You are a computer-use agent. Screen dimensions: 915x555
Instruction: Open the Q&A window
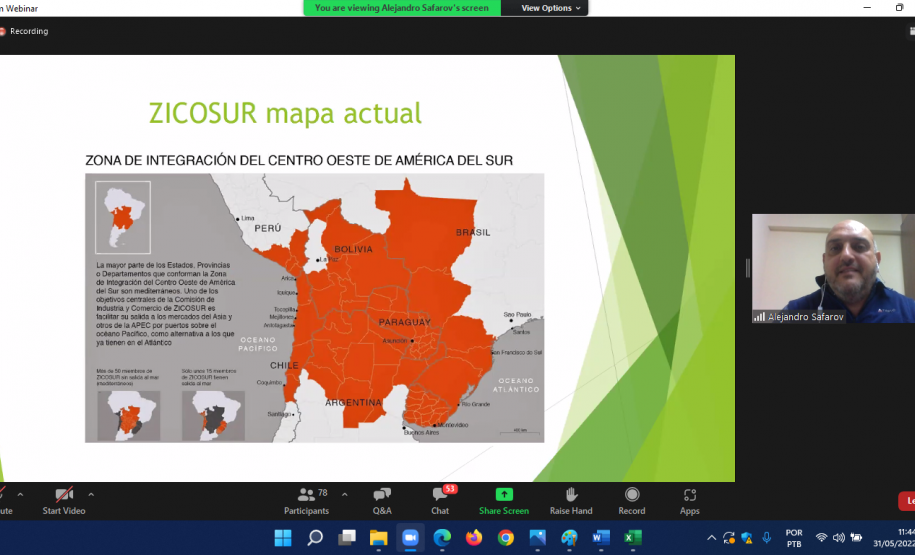tap(382, 500)
